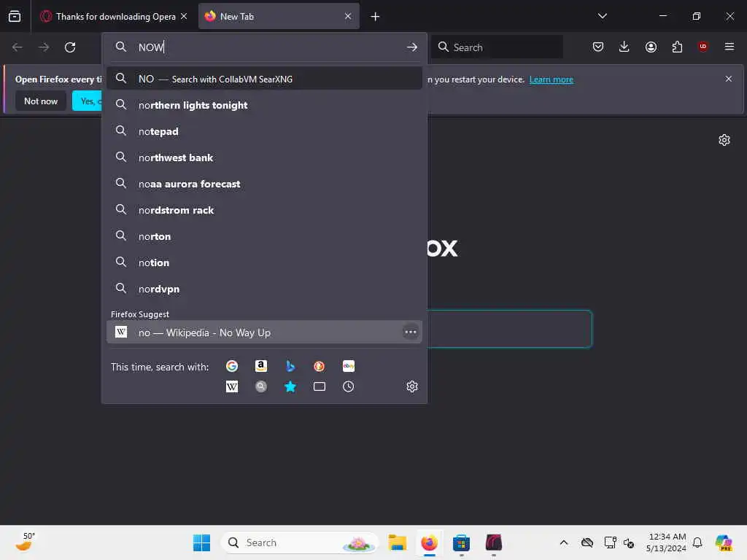Search in Bookmarks using star icon
Screen dimensions: 747x560
pos(290,386)
